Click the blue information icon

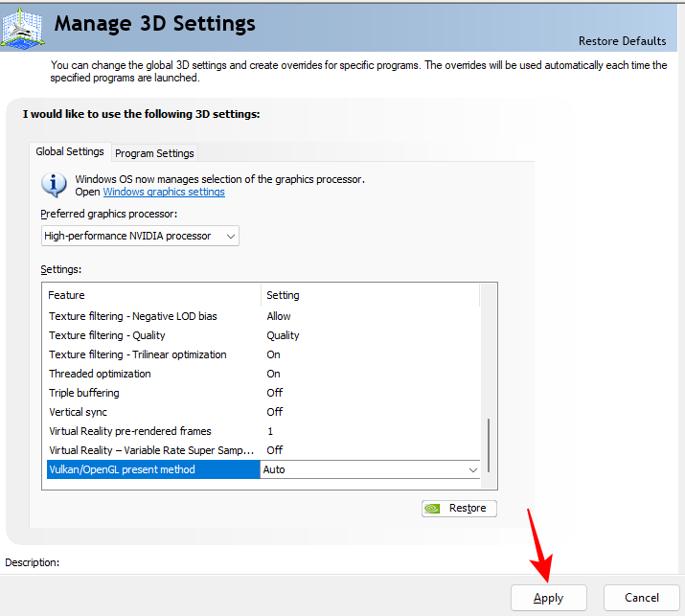(x=57, y=184)
